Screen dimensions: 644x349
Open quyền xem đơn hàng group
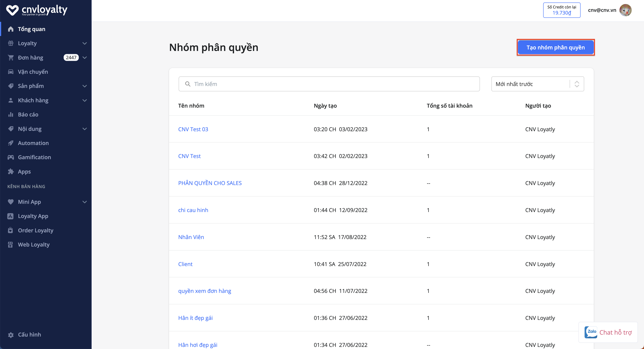[x=205, y=291]
